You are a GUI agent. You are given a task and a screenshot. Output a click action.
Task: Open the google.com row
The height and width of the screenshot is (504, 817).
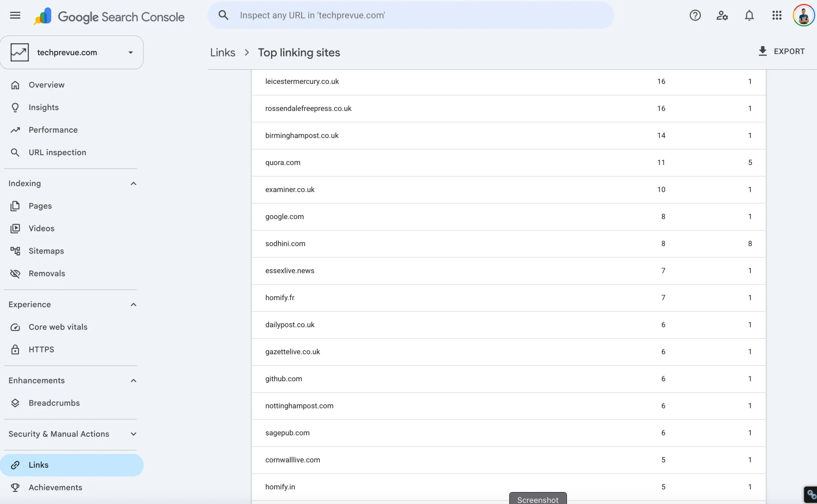tap(508, 217)
